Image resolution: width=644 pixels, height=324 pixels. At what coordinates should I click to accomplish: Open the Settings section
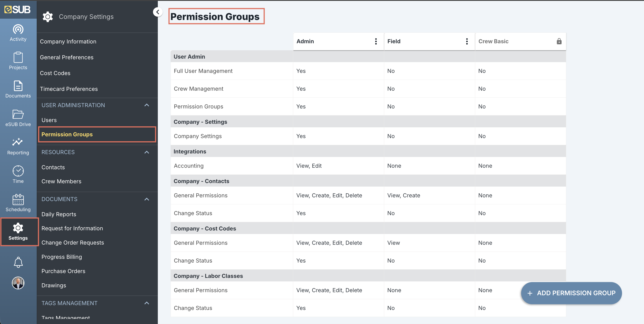(18, 232)
